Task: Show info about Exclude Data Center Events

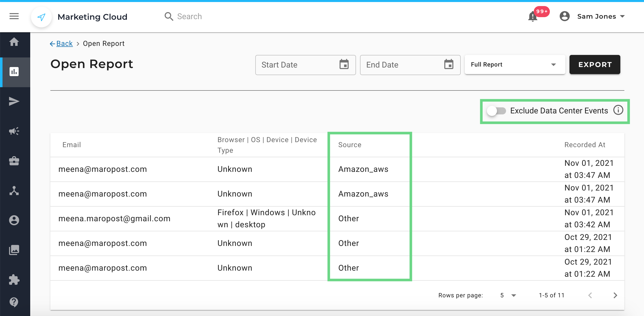Action: tap(618, 110)
